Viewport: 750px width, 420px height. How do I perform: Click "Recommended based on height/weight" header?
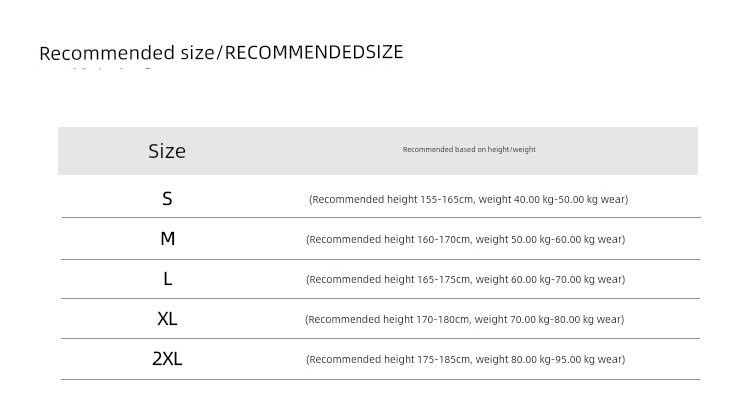[469, 150]
